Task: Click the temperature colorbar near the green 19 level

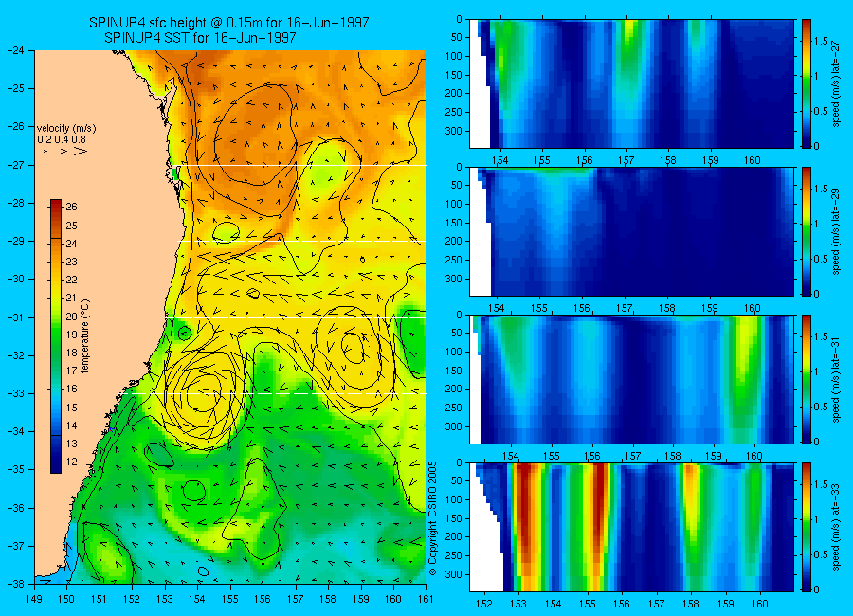Action: pyautogui.click(x=56, y=335)
